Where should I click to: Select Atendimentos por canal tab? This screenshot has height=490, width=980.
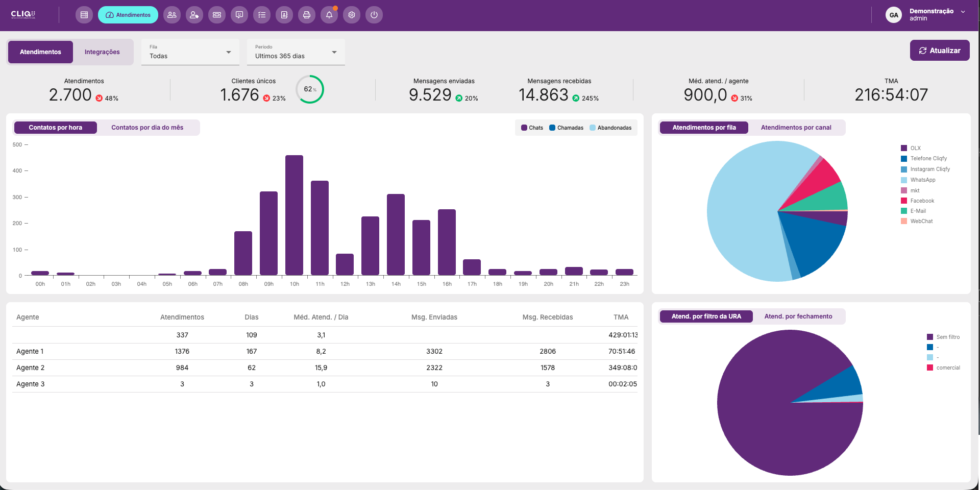point(796,128)
